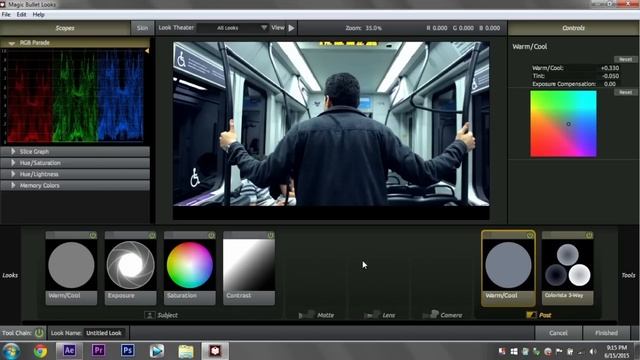Click the volume speaker tray icon
The image size is (640, 360).
pyautogui.click(x=593, y=351)
